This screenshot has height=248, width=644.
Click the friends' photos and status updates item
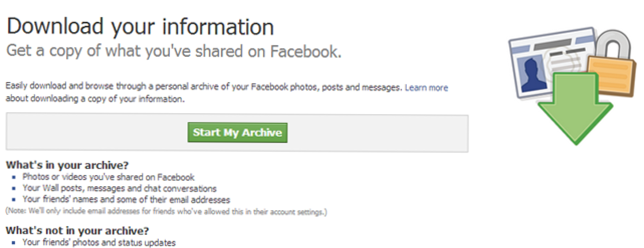[99, 243]
